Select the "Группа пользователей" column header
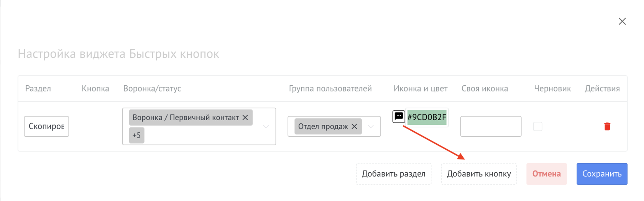 (x=330, y=88)
